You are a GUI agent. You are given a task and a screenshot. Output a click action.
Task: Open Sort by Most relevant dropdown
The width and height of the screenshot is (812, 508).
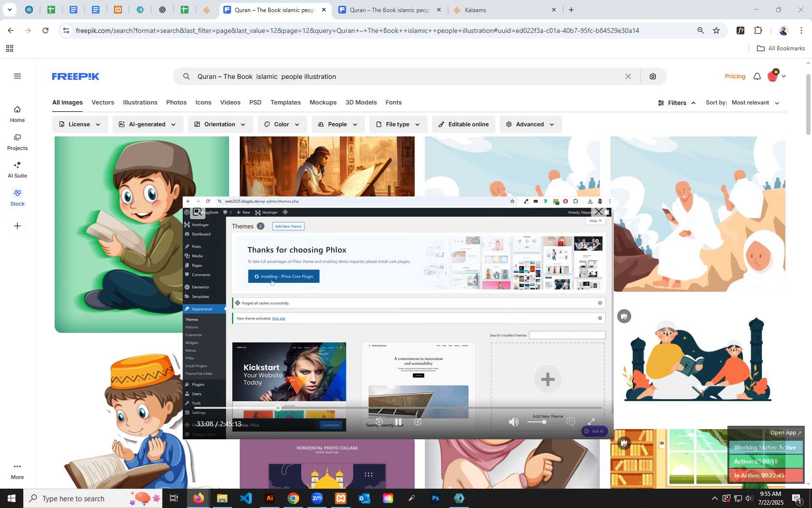point(755,103)
